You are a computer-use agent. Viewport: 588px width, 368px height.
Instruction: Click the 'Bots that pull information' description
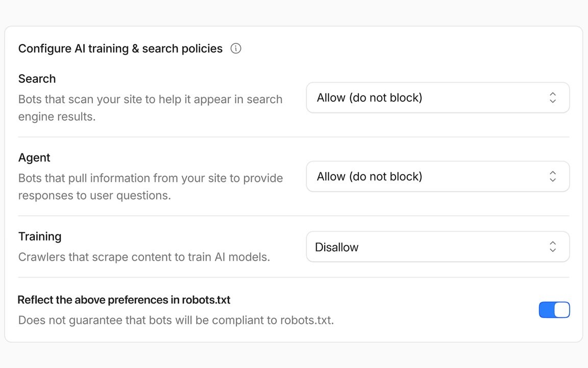point(151,187)
